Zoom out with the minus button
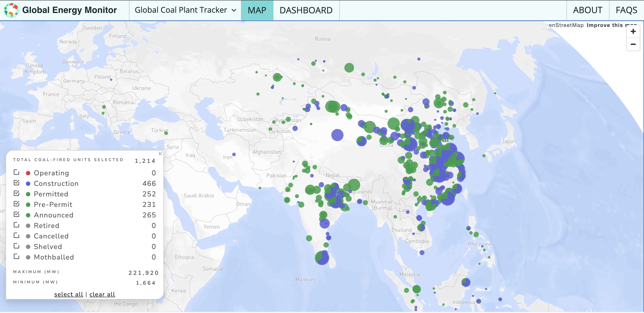Screen dimensions: 644x313 point(633,44)
